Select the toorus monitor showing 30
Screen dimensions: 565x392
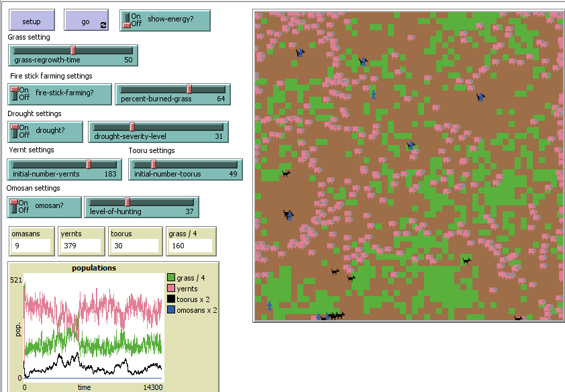point(135,241)
